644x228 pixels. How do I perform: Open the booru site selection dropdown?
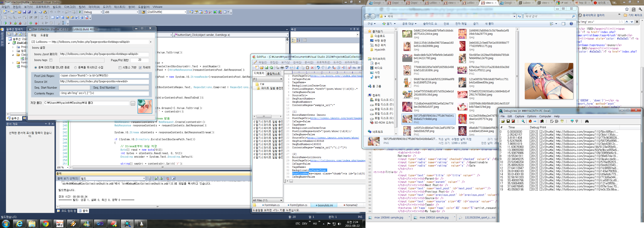pyautogui.click(x=151, y=42)
